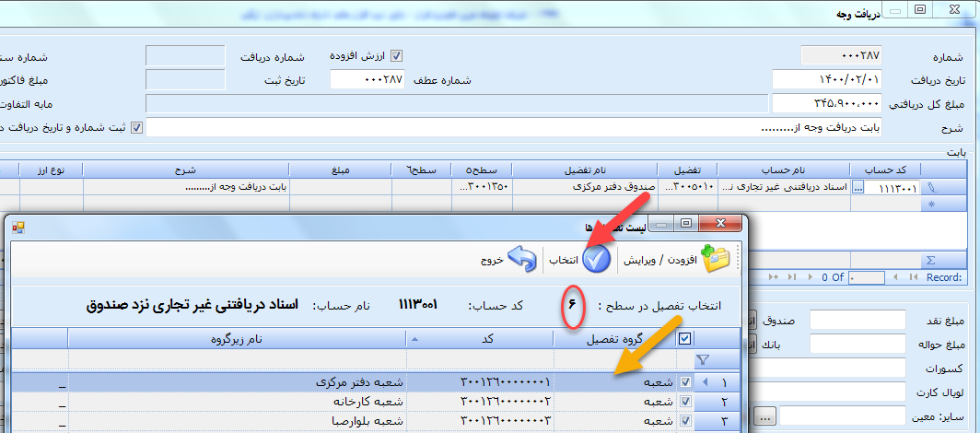Image resolution: width=980 pixels, height=433 pixels.
Task: Click the نوع ارز column header in the بابت grid
Action: pyautogui.click(x=52, y=170)
